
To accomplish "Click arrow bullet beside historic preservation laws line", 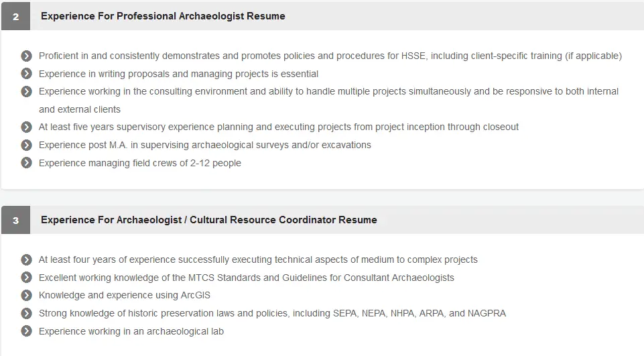I will tap(27, 313).
